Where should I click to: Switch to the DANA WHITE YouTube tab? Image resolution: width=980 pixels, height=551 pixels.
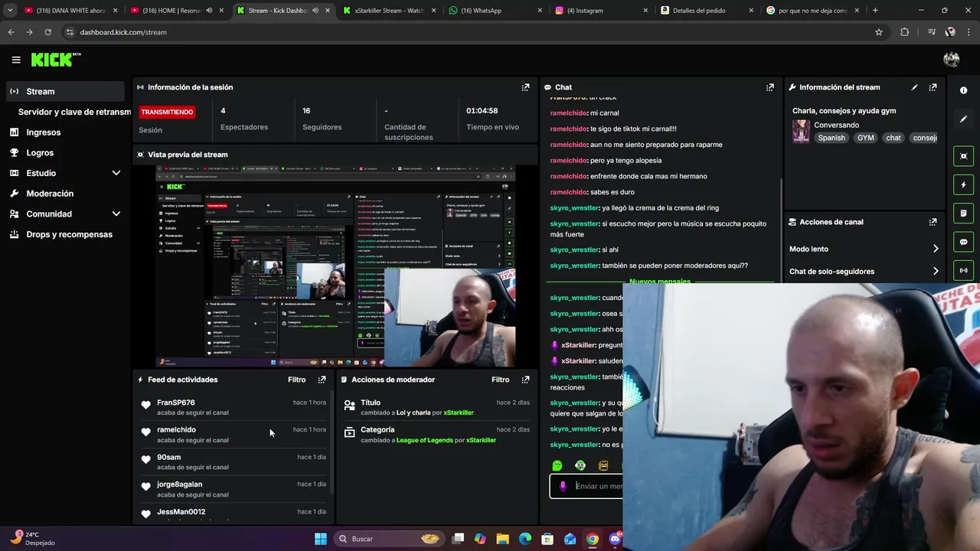pos(70,11)
